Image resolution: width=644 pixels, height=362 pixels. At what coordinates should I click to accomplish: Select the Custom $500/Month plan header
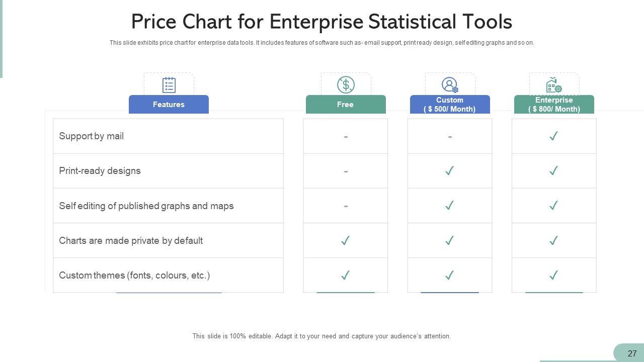450,105
